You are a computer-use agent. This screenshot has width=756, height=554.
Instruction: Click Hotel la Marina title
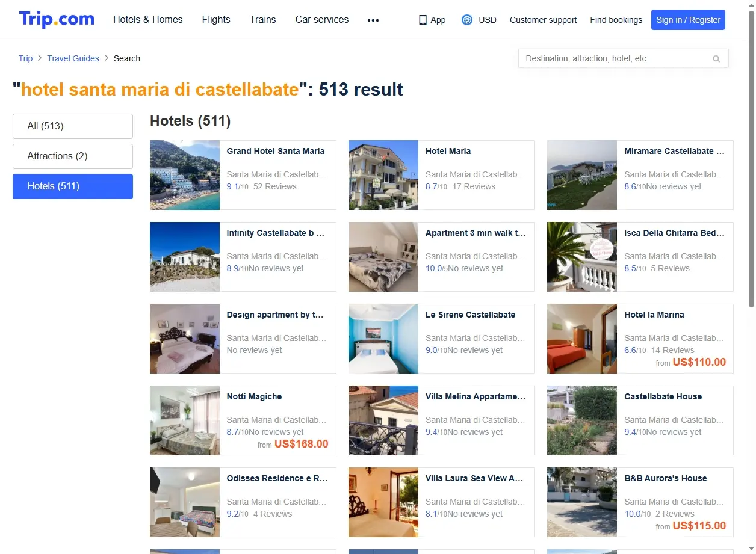click(654, 315)
